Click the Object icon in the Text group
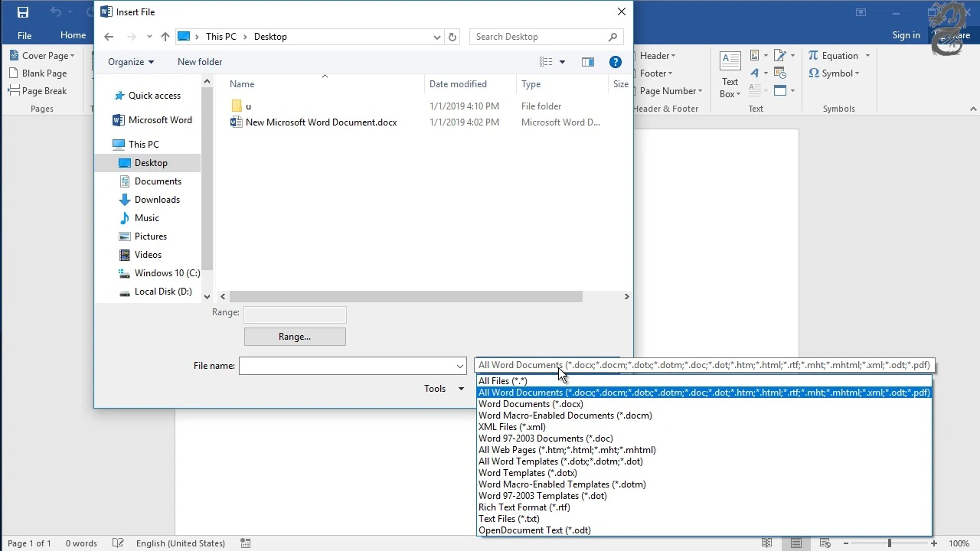 [x=780, y=91]
